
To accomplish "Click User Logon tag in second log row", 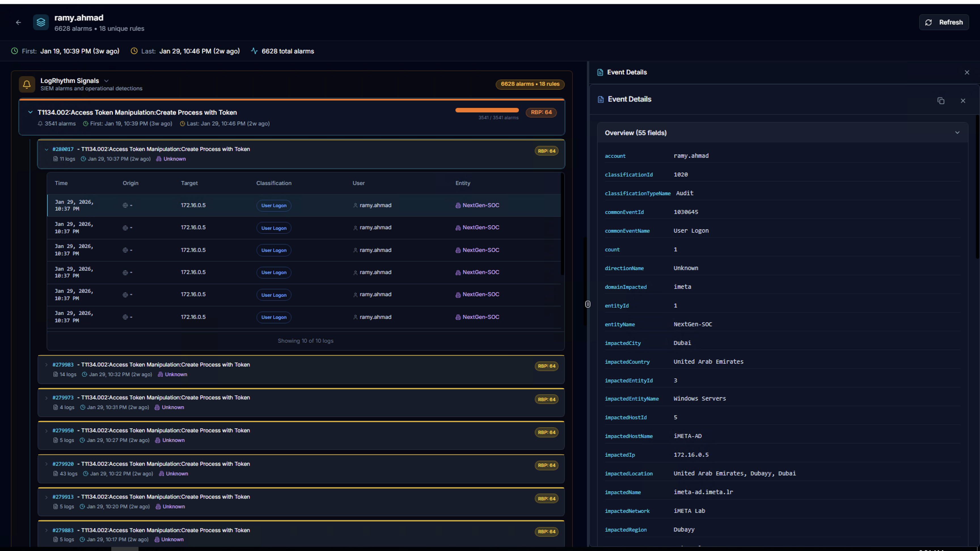I will tap(274, 228).
